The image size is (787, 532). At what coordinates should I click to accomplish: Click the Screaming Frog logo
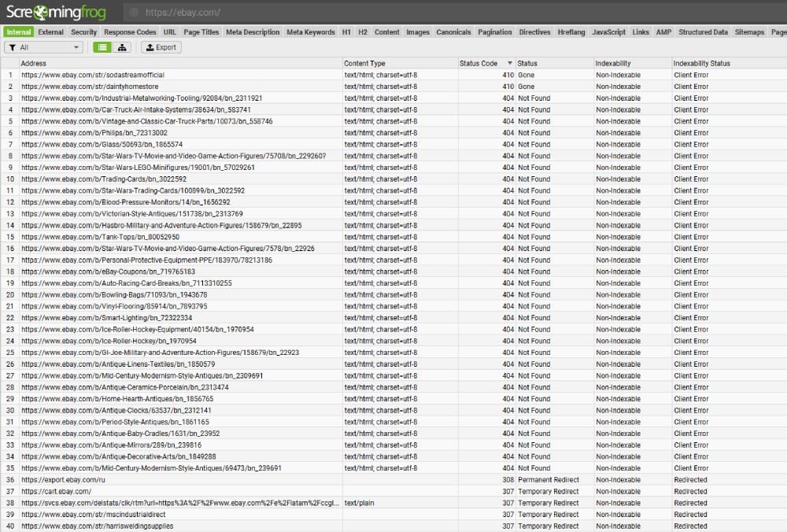tap(56, 12)
